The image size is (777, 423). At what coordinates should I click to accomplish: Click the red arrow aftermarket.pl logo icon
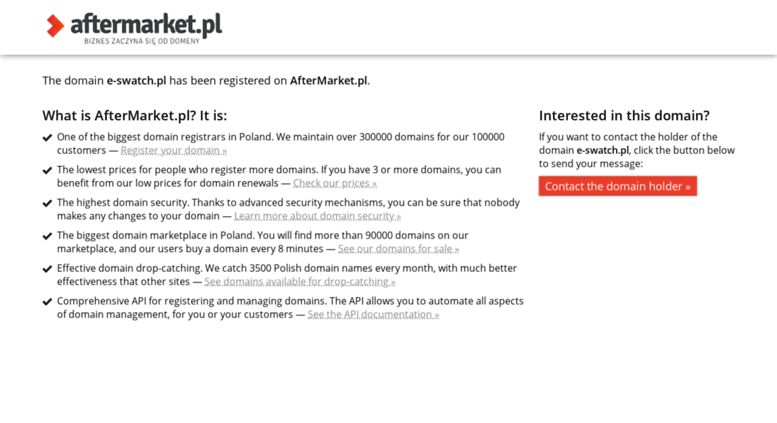pos(55,26)
